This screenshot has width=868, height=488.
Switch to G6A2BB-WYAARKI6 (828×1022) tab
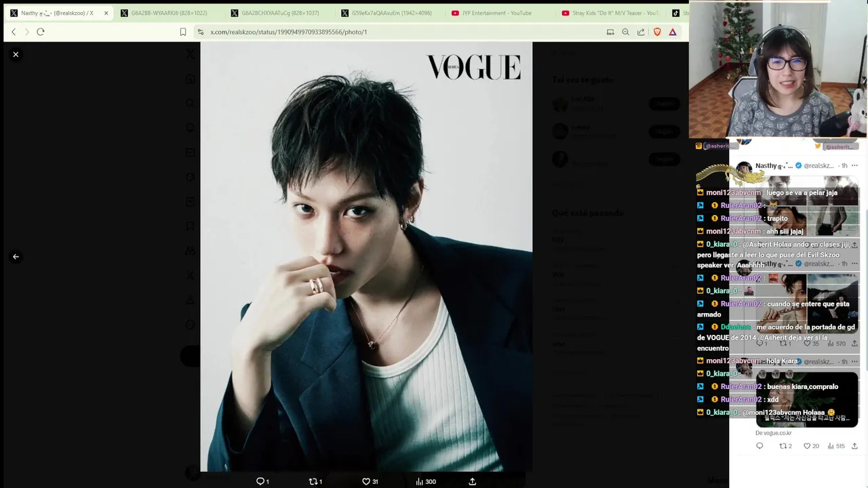pos(169,13)
